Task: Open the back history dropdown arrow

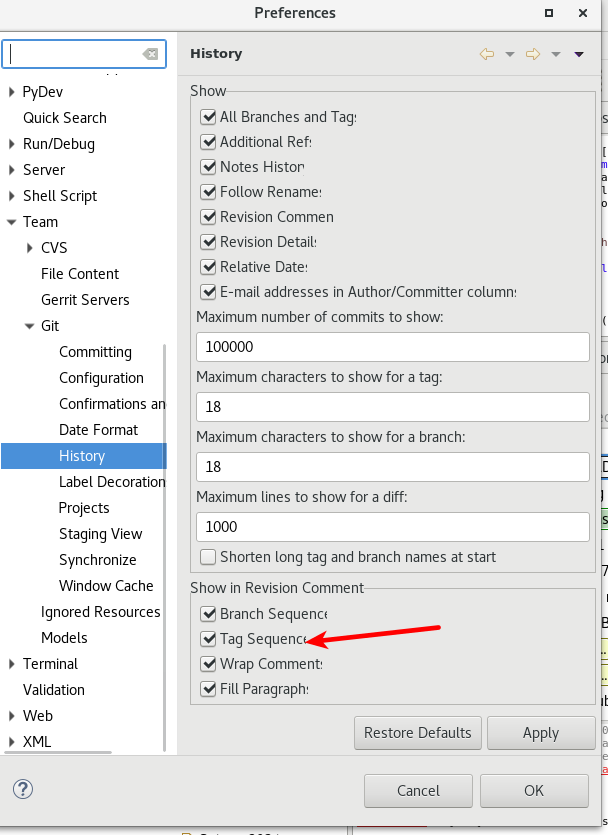Action: (x=509, y=54)
